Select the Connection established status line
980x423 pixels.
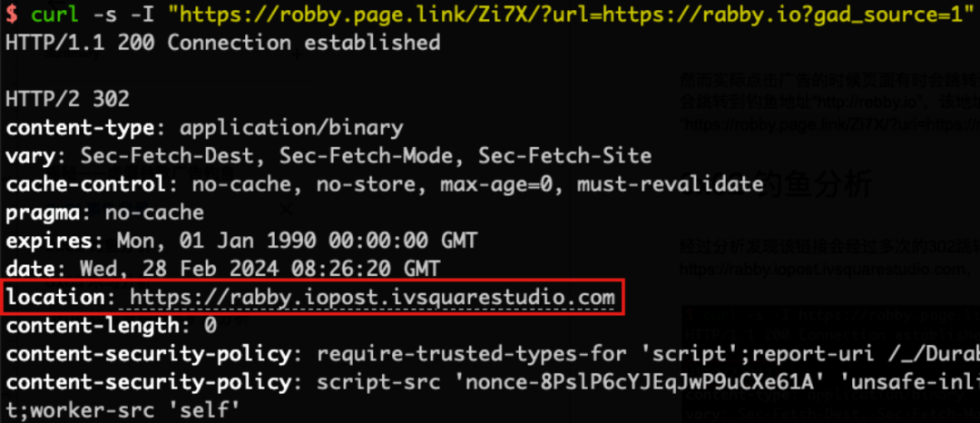click(x=222, y=43)
